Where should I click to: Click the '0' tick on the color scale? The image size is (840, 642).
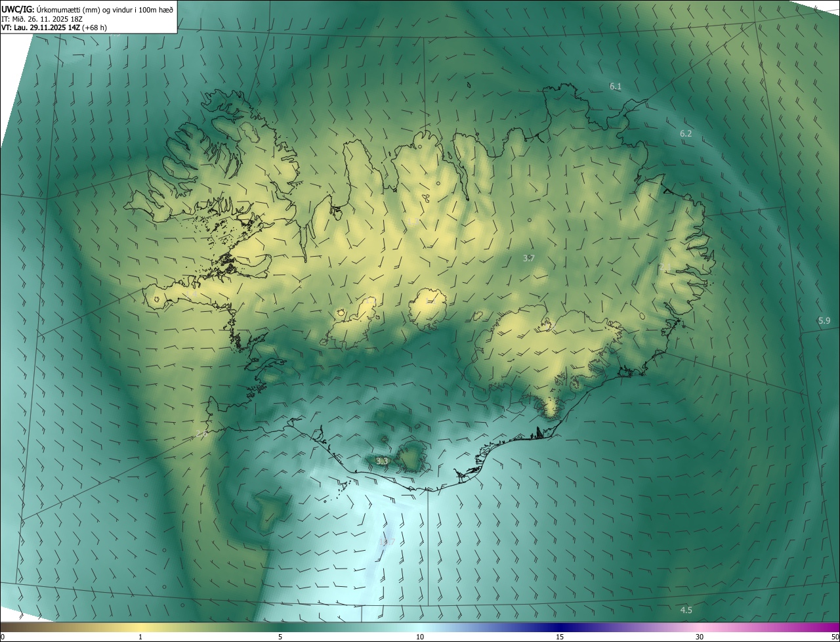2,637
